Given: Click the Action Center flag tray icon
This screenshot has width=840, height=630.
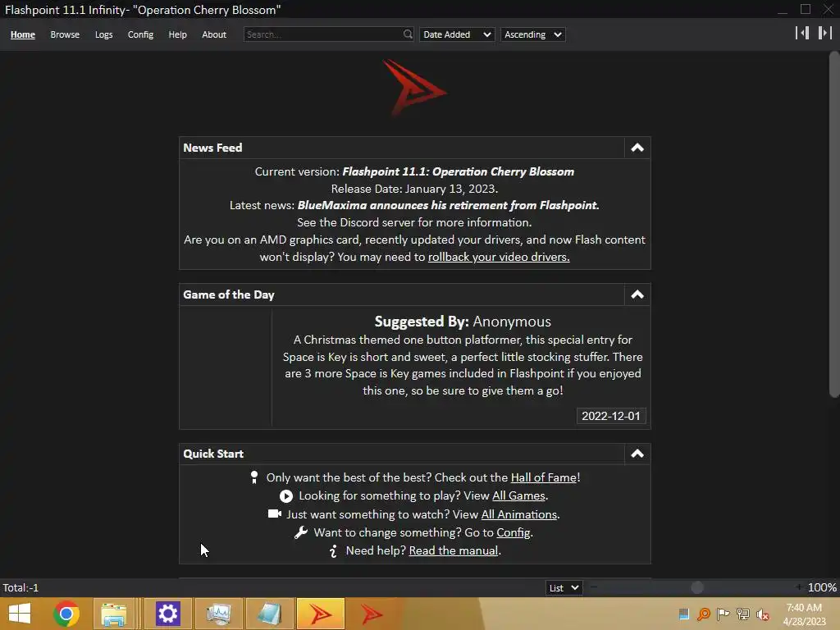Looking at the screenshot, I should [724, 614].
